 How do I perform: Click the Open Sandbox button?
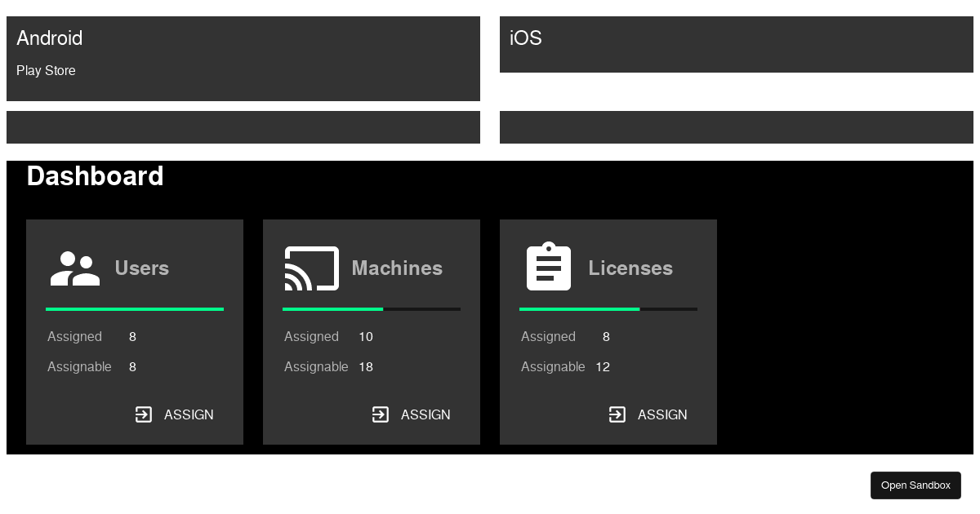click(915, 485)
